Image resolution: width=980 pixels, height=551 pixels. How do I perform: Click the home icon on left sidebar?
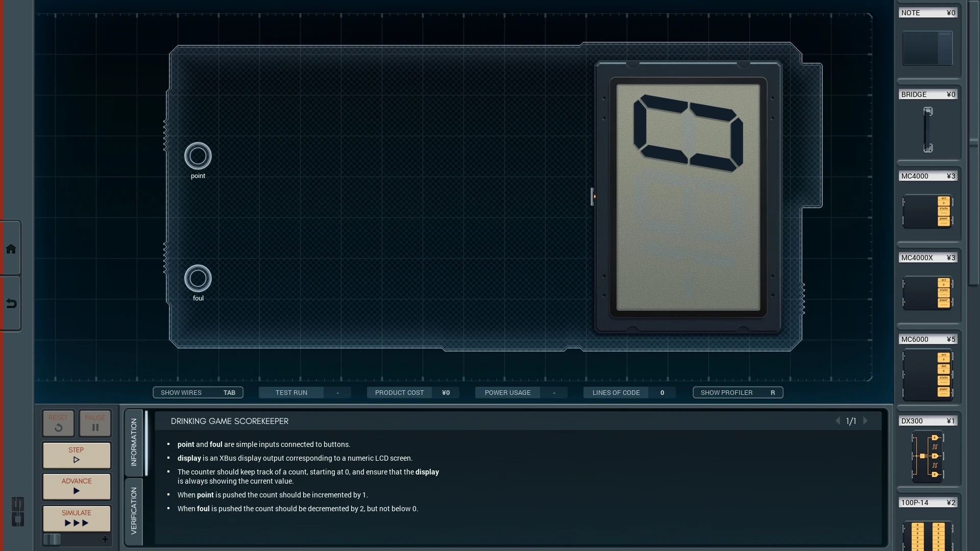(11, 249)
